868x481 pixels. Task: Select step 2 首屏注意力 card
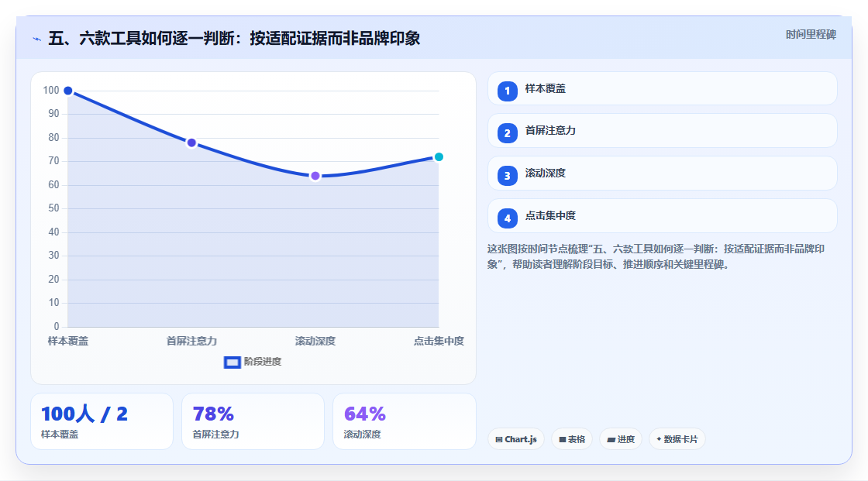point(662,131)
